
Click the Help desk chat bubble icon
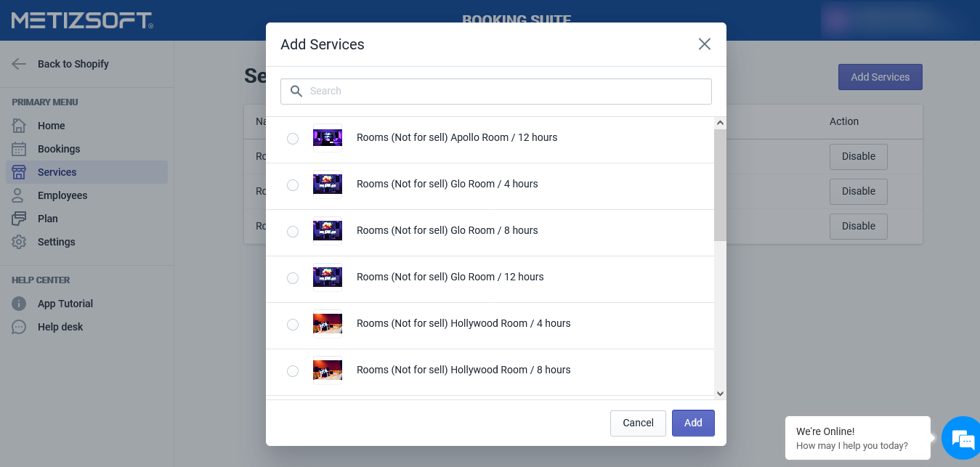[x=20, y=327]
